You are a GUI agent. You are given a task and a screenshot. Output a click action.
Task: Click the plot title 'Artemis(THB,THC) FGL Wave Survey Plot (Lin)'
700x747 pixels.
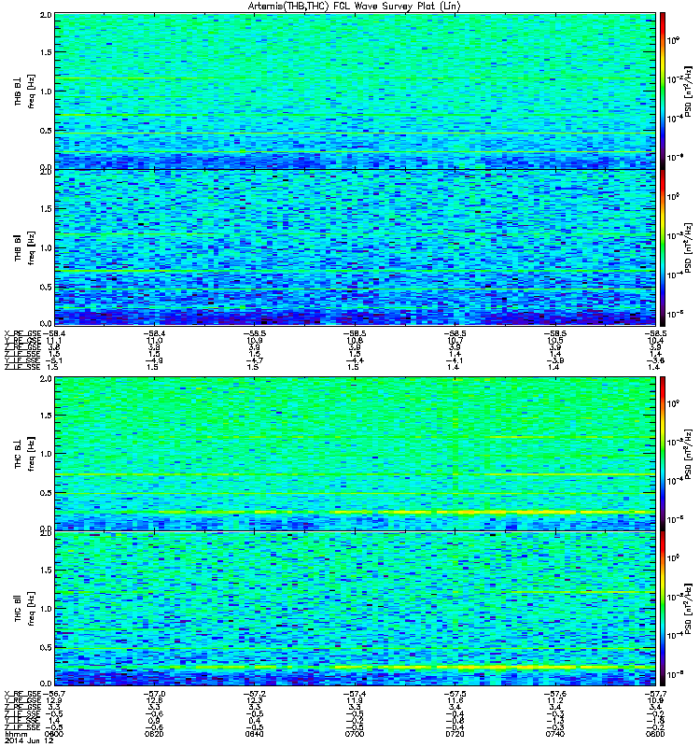[354, 7]
